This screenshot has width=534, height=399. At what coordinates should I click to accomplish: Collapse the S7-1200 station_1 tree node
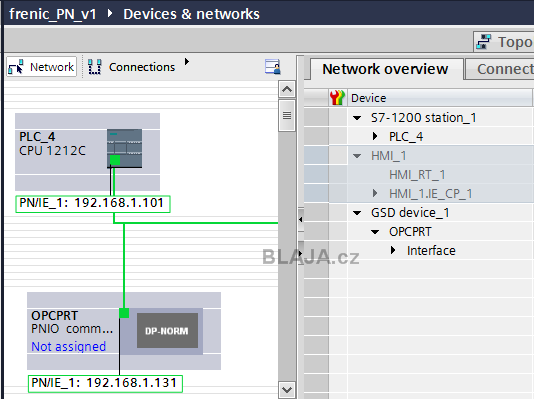coord(357,118)
